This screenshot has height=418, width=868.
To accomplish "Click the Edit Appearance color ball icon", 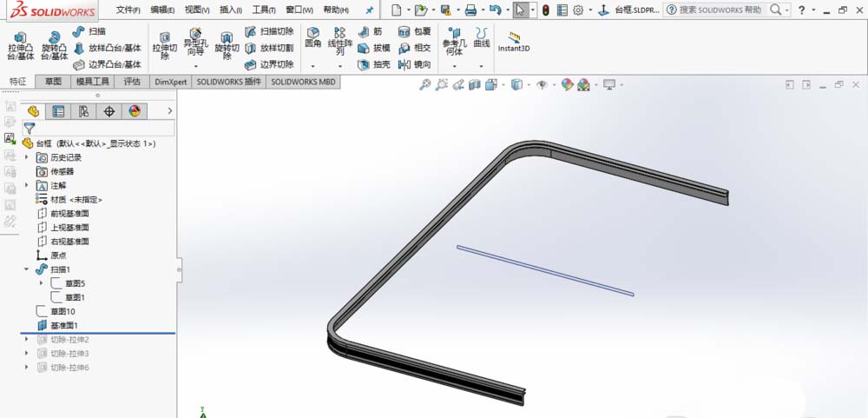I will click(x=567, y=84).
